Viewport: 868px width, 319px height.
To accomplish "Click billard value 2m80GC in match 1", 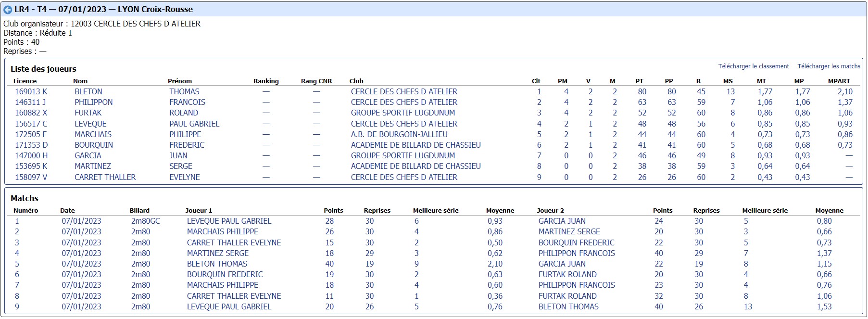I will [146, 221].
